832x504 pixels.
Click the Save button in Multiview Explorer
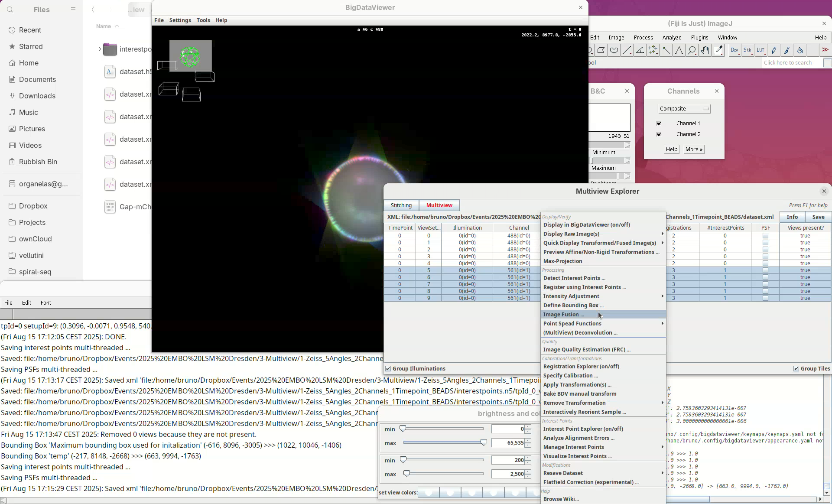tap(818, 217)
